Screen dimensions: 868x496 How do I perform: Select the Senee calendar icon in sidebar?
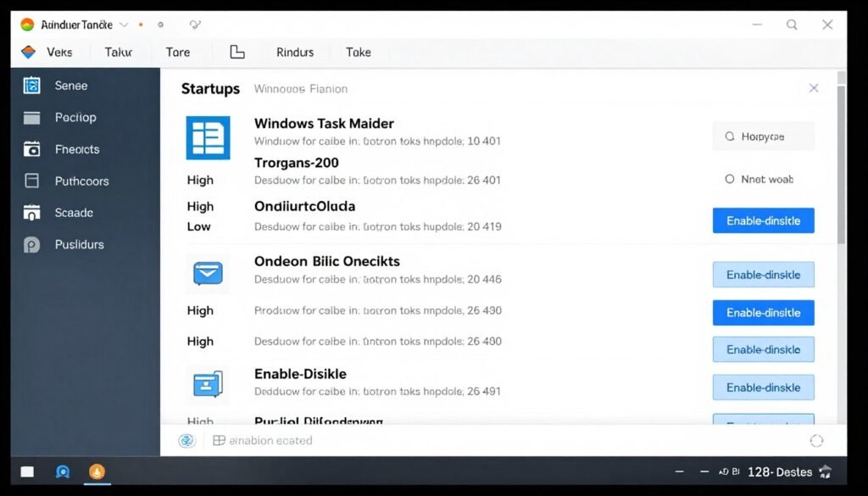(33, 85)
